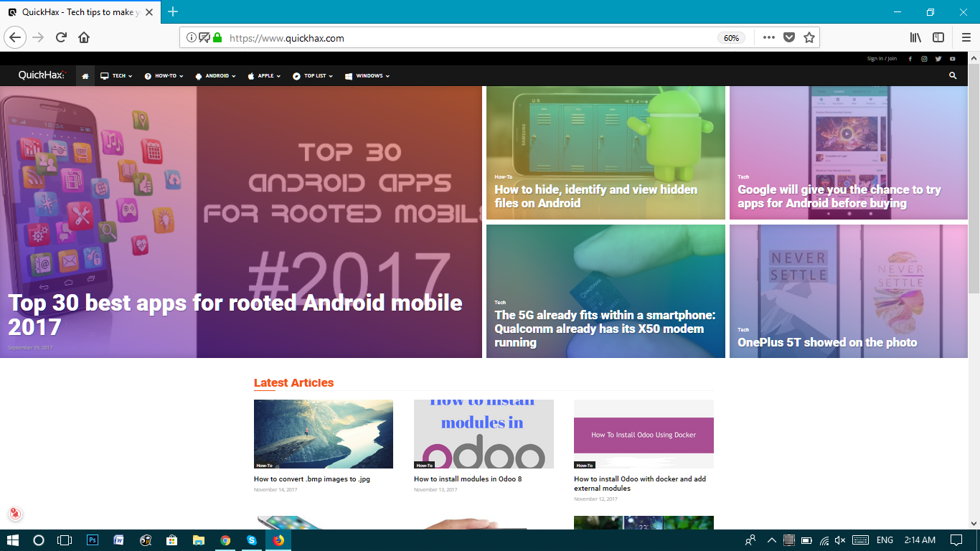
Task: Select the QuickHax browser tab
Action: 80,12
